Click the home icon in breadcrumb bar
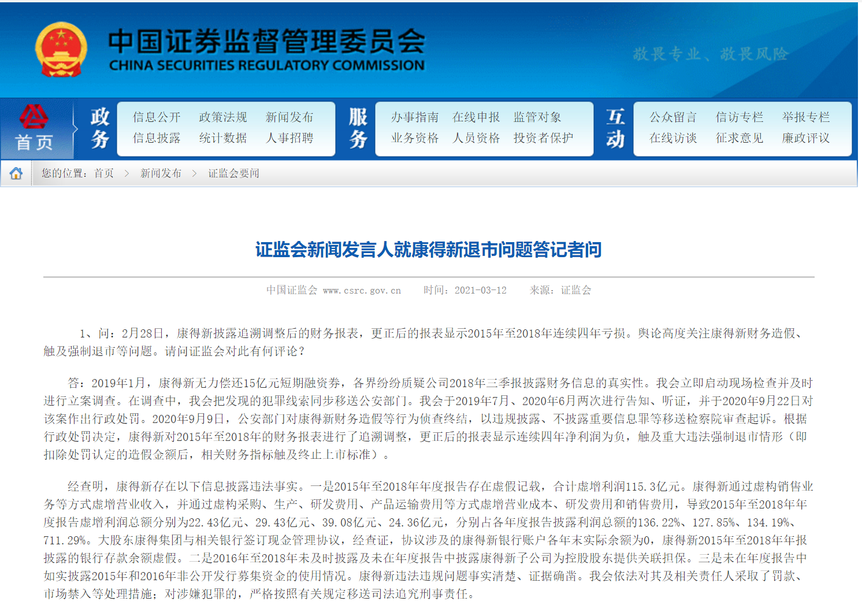862x616 pixels. click(16, 173)
